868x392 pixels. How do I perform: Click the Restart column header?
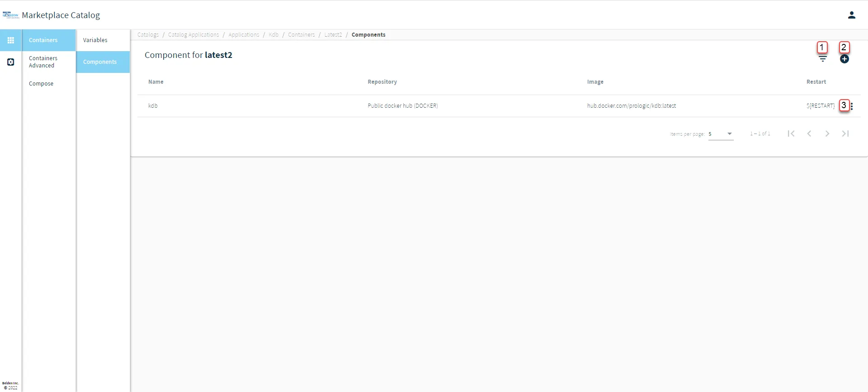point(816,82)
